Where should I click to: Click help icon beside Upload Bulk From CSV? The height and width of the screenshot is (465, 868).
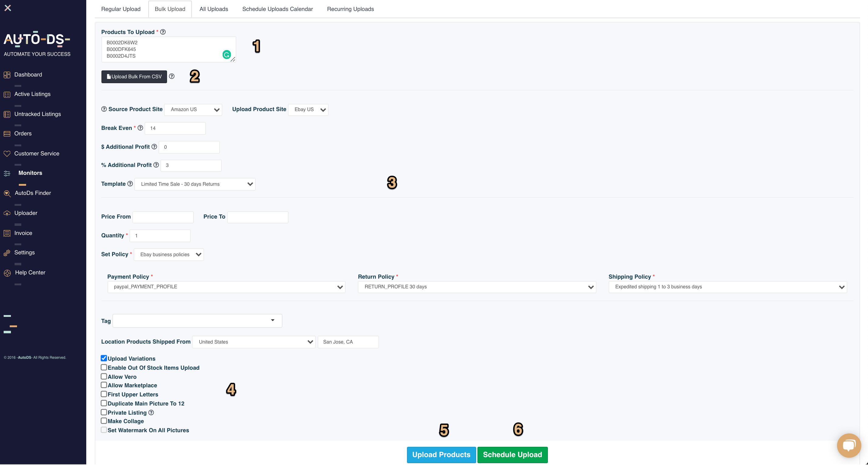coord(172,76)
